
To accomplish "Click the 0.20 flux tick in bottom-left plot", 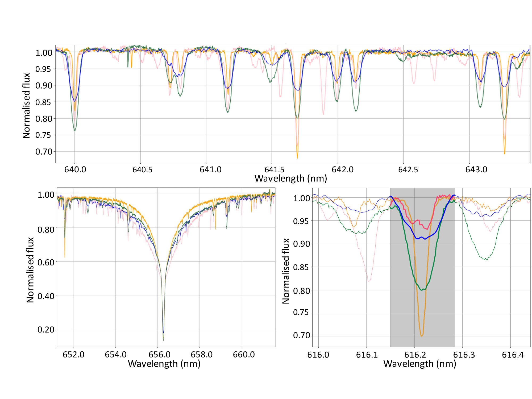I will pos(46,330).
